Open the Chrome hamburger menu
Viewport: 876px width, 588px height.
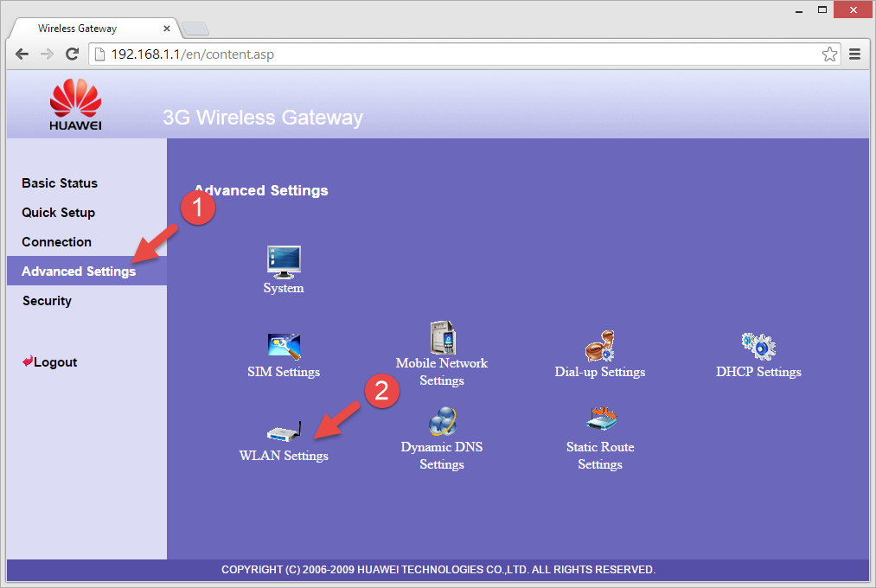[854, 54]
